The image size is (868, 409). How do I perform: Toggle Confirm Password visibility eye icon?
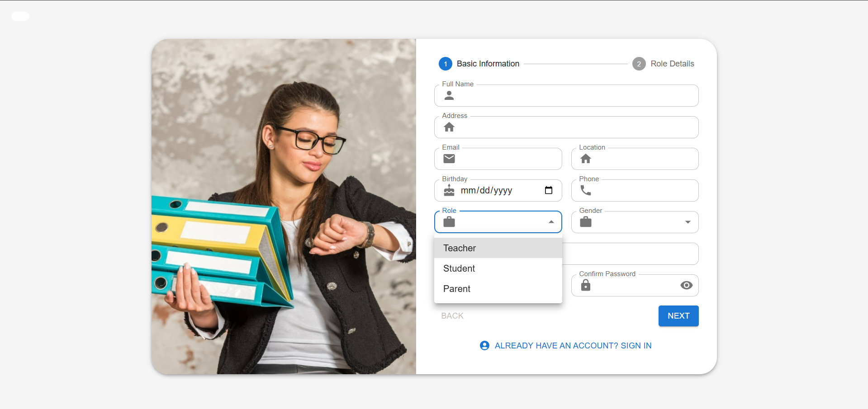point(686,285)
